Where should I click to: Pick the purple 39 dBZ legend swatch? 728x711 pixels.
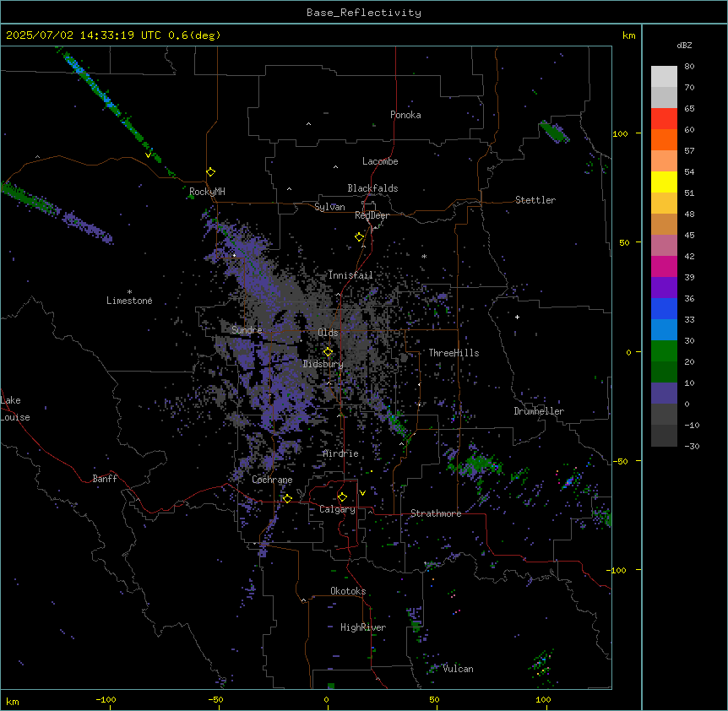pos(664,287)
